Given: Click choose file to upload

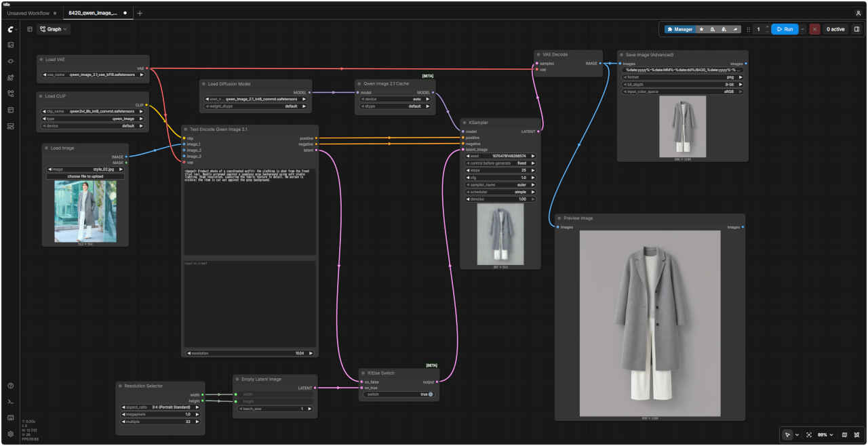Looking at the screenshot, I should coord(85,176).
